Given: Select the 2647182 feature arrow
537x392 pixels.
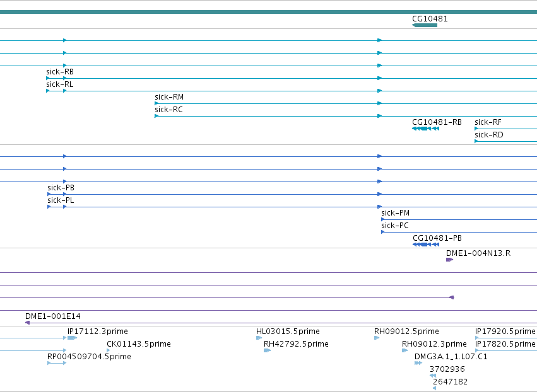Looking at the screenshot, I should pyautogui.click(x=435, y=388).
